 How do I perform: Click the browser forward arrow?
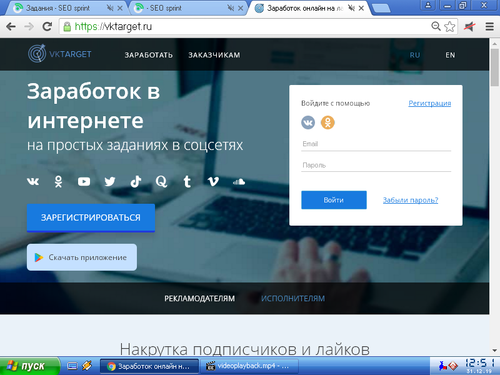coord(29,26)
